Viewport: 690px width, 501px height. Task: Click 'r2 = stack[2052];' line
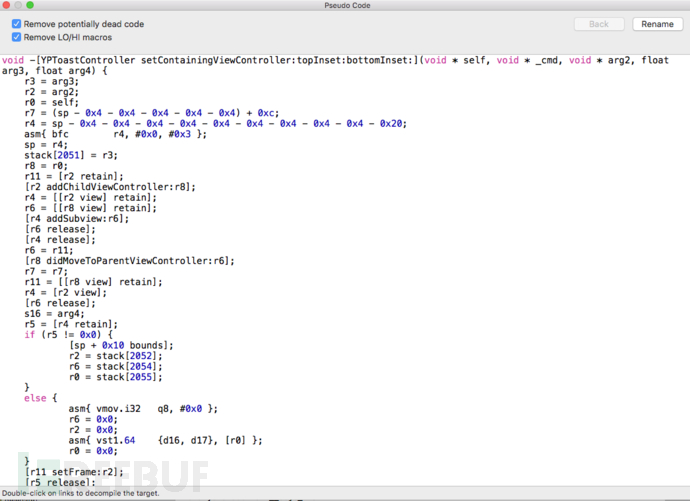click(115, 356)
